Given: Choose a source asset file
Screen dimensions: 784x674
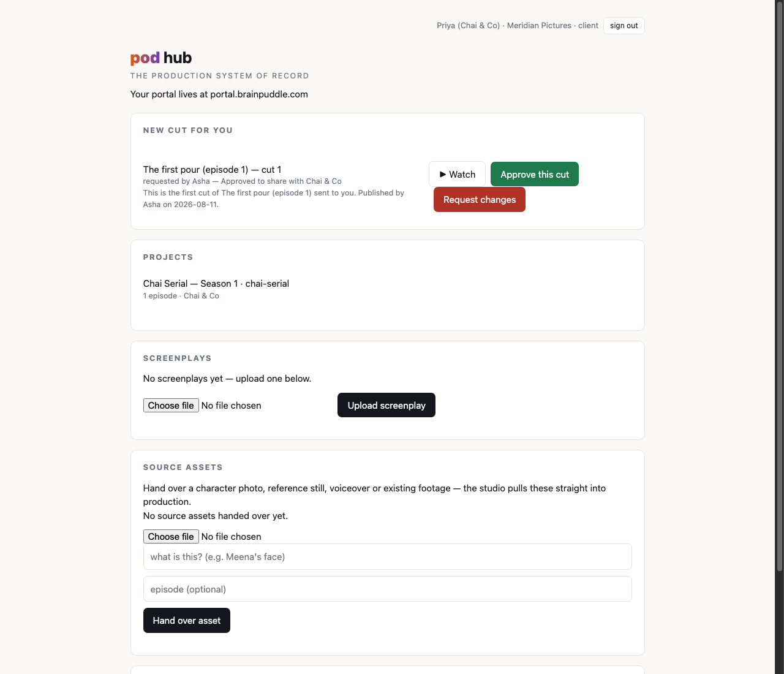Looking at the screenshot, I should (x=171, y=537).
